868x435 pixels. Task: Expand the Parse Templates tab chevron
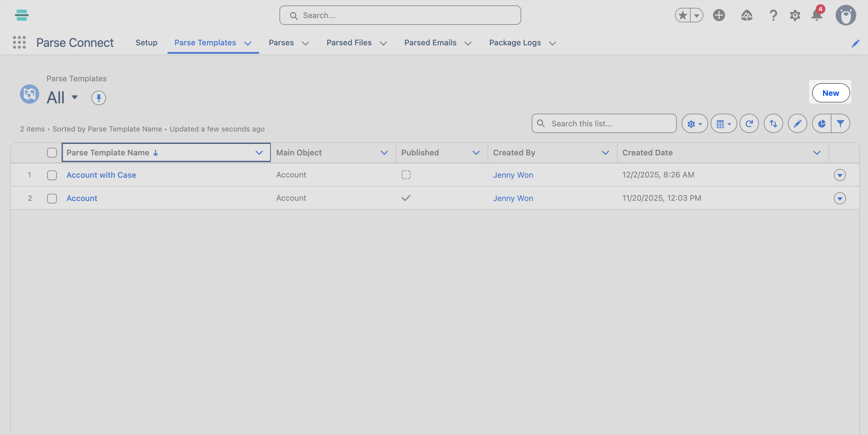click(248, 43)
